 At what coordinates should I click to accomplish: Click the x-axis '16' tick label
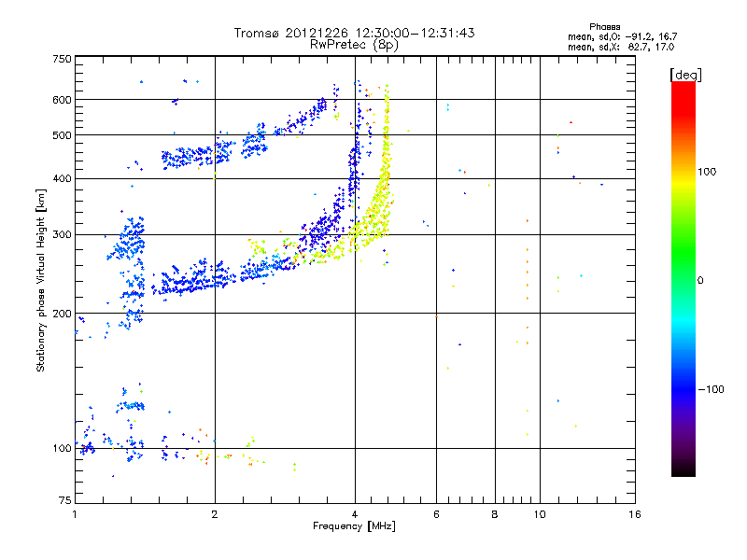point(635,514)
